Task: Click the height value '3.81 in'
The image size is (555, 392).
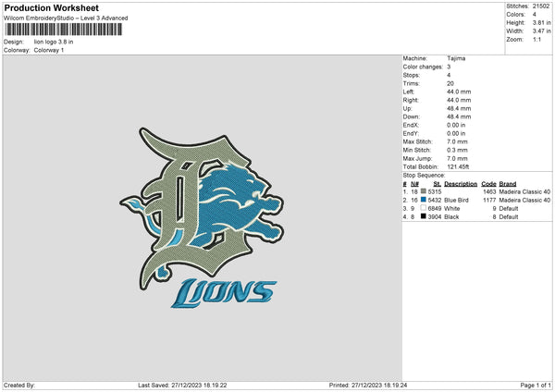Action: [x=541, y=22]
